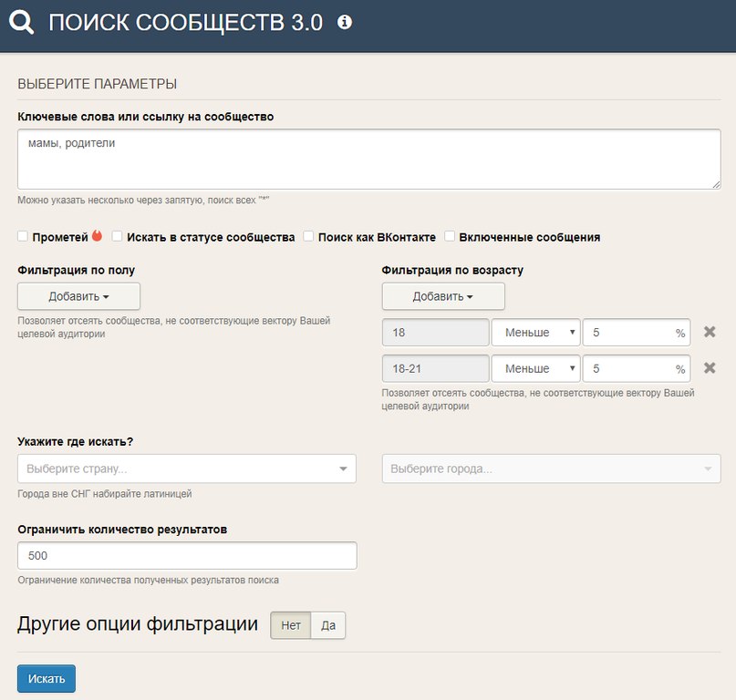
Task: Expand the Выберите страну country dropdown
Action: (x=186, y=468)
